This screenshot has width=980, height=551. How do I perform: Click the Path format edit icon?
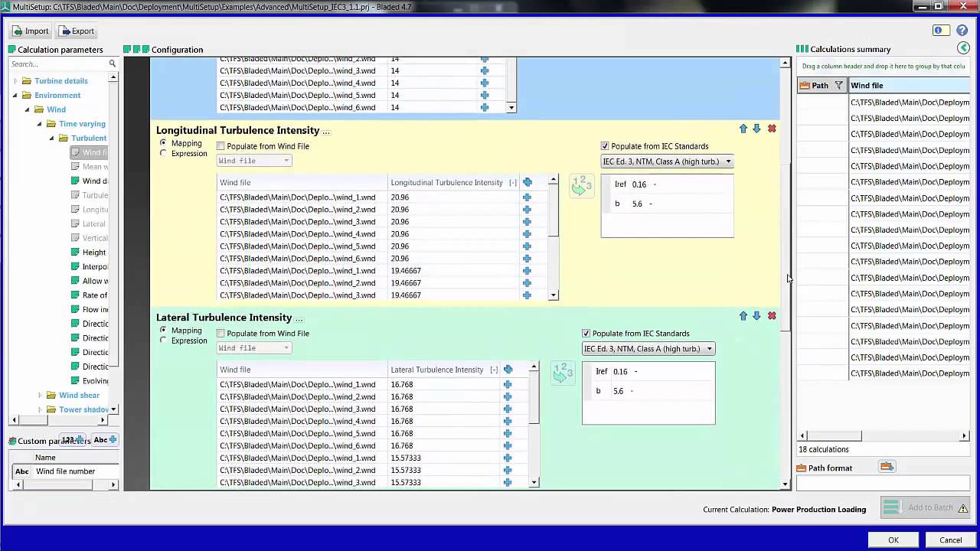(x=887, y=467)
